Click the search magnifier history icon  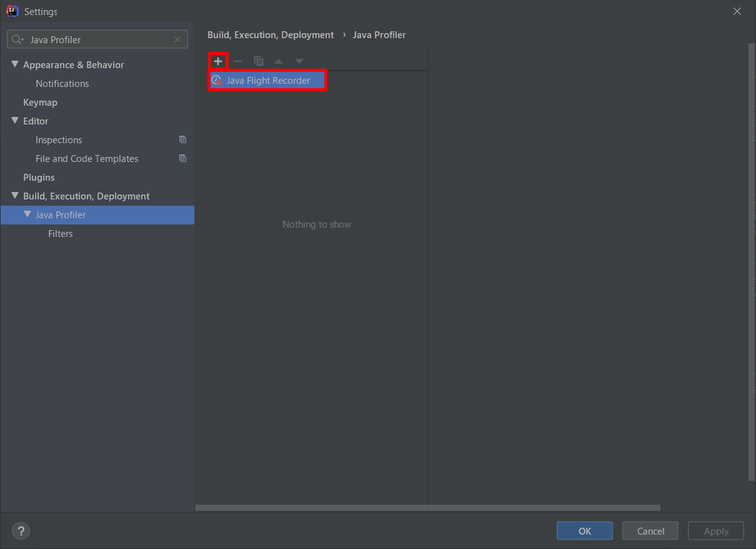[18, 40]
